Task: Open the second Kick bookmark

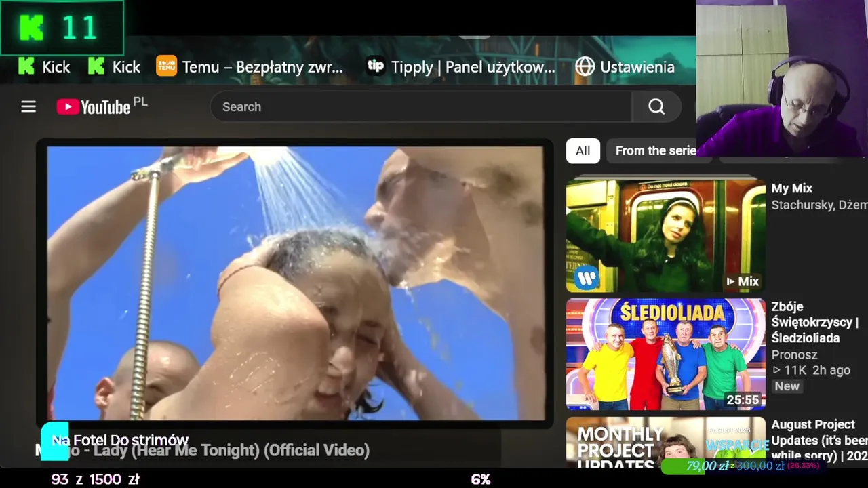Action: click(114, 66)
